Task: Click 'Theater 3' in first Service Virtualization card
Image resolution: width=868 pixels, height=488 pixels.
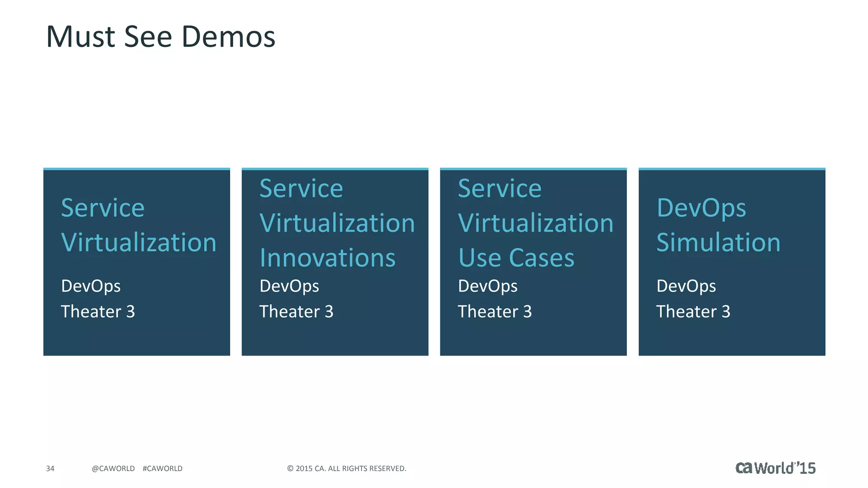Action: [x=98, y=312]
